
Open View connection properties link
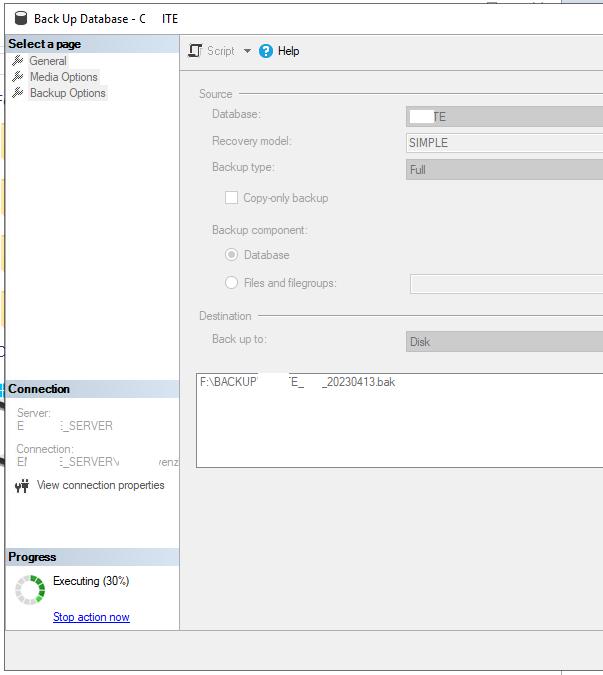click(x=100, y=485)
